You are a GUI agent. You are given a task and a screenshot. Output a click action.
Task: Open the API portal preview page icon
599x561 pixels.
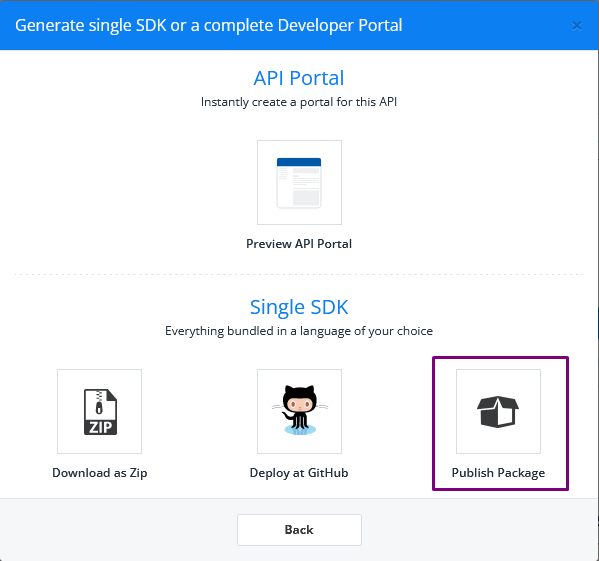(x=299, y=183)
